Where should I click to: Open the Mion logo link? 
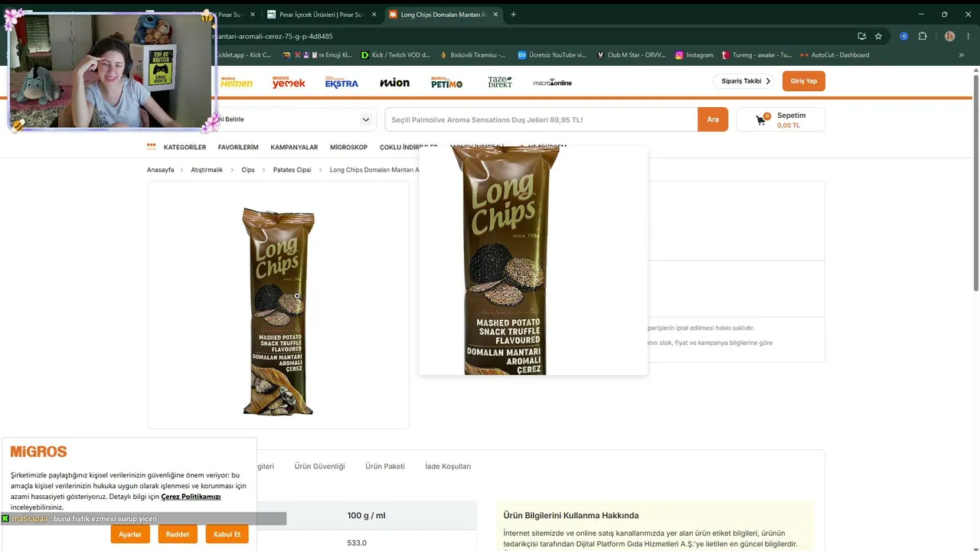point(394,82)
